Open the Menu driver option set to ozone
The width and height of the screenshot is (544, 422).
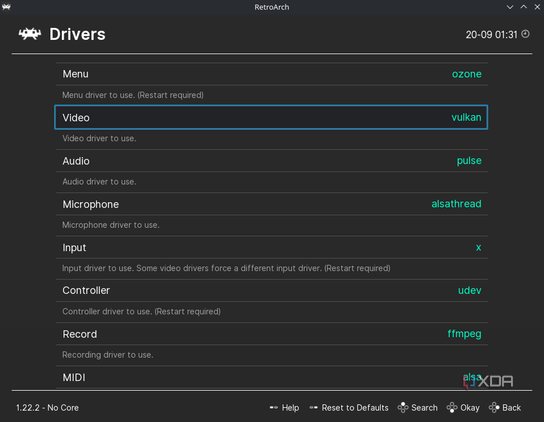click(272, 74)
